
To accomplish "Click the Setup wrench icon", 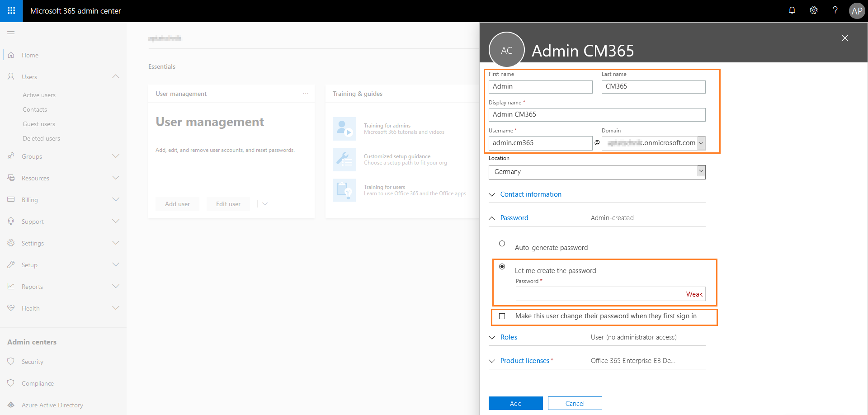I will coord(11,265).
